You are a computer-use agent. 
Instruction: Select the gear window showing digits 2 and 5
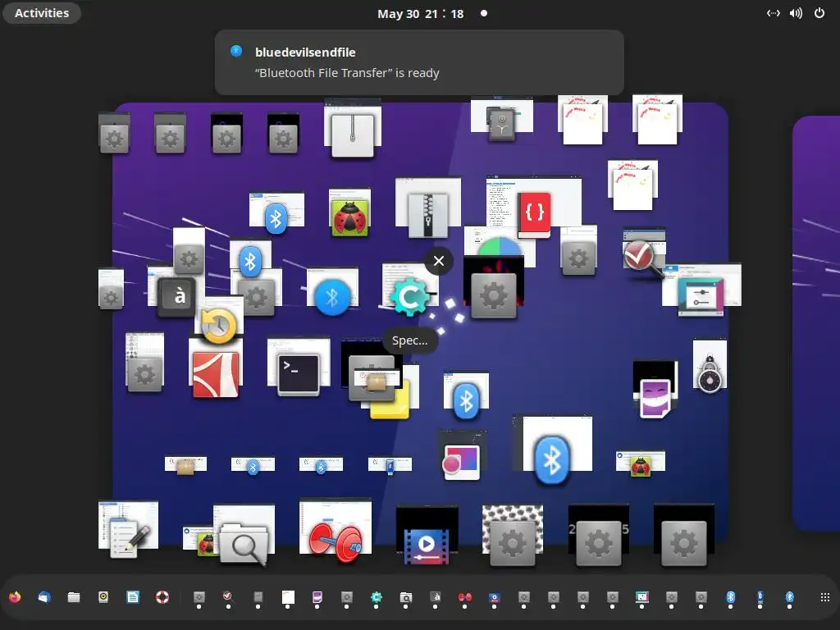tap(598, 536)
